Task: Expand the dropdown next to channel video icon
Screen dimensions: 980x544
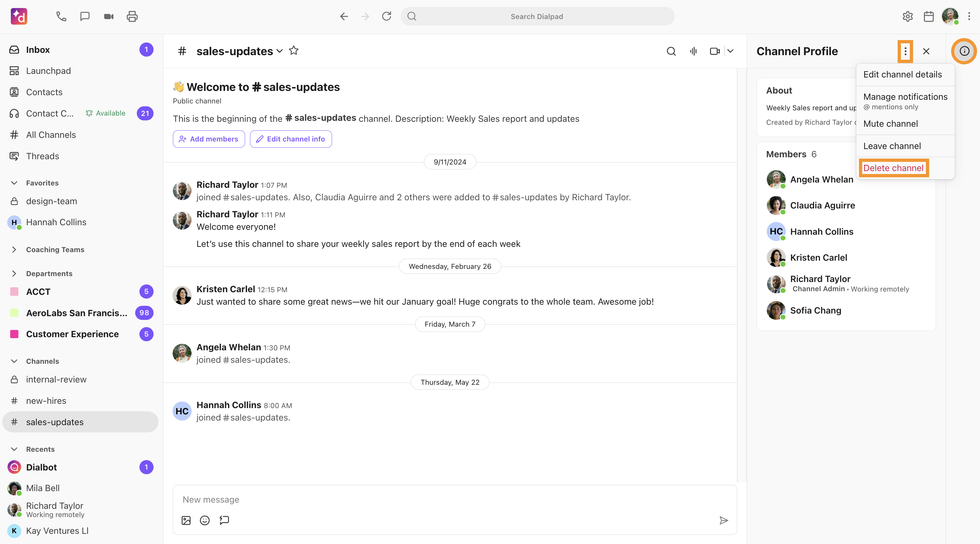Action: (730, 51)
